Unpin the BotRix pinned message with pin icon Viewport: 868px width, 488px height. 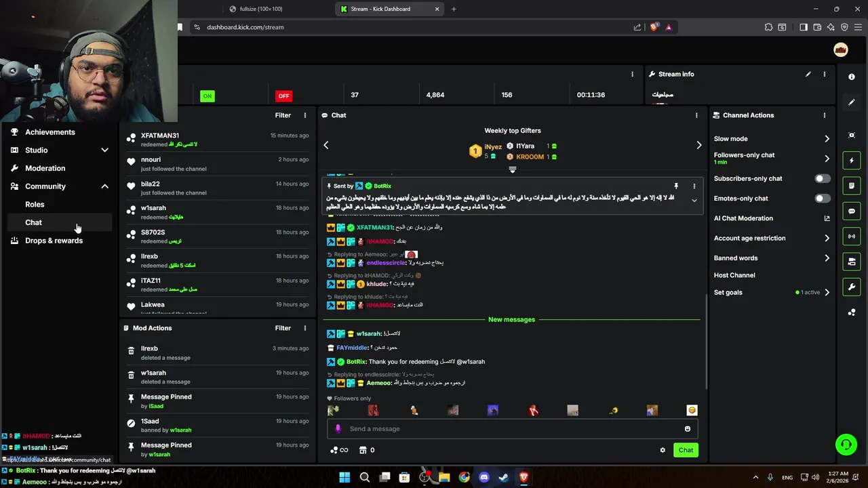point(676,186)
